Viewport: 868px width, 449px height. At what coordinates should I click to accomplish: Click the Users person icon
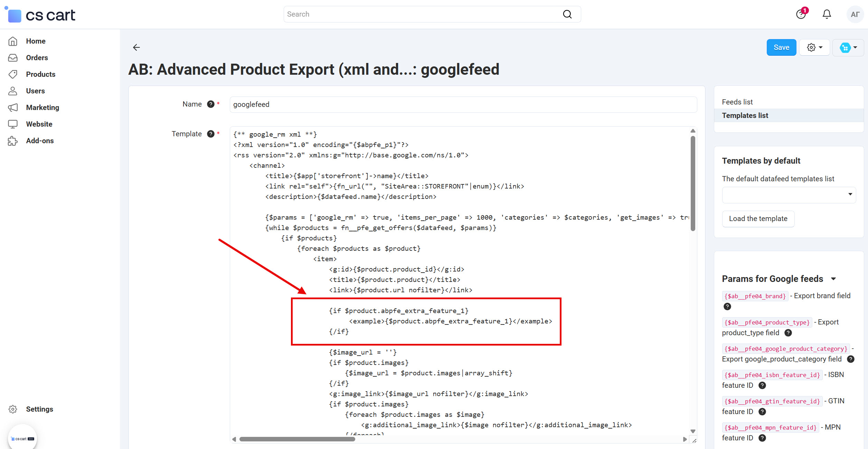(13, 91)
